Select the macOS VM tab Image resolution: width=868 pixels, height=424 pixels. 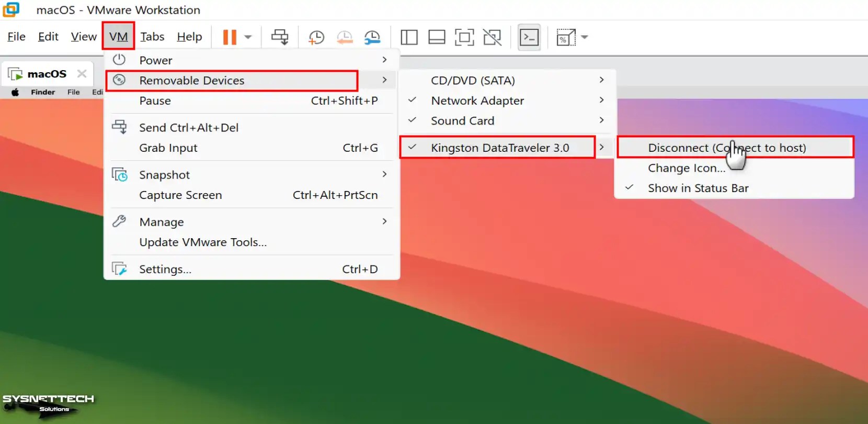(48, 74)
